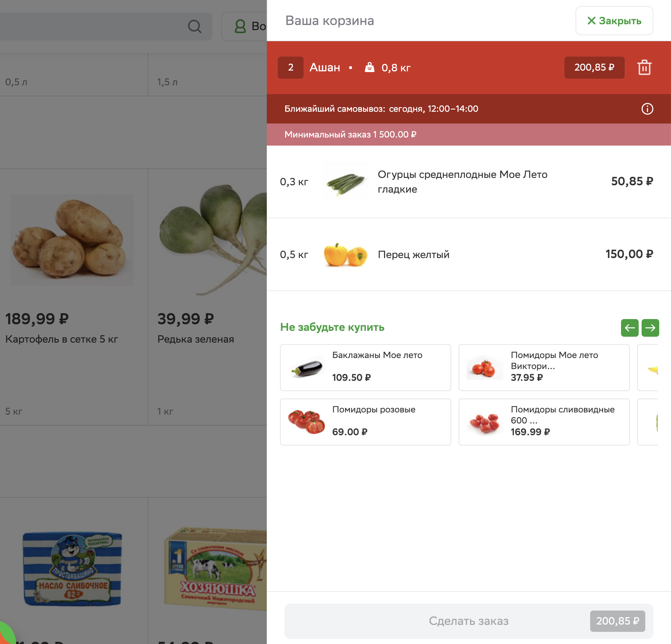Open the Редька зеленая product card
The height and width of the screenshot is (644, 671).
click(x=208, y=297)
